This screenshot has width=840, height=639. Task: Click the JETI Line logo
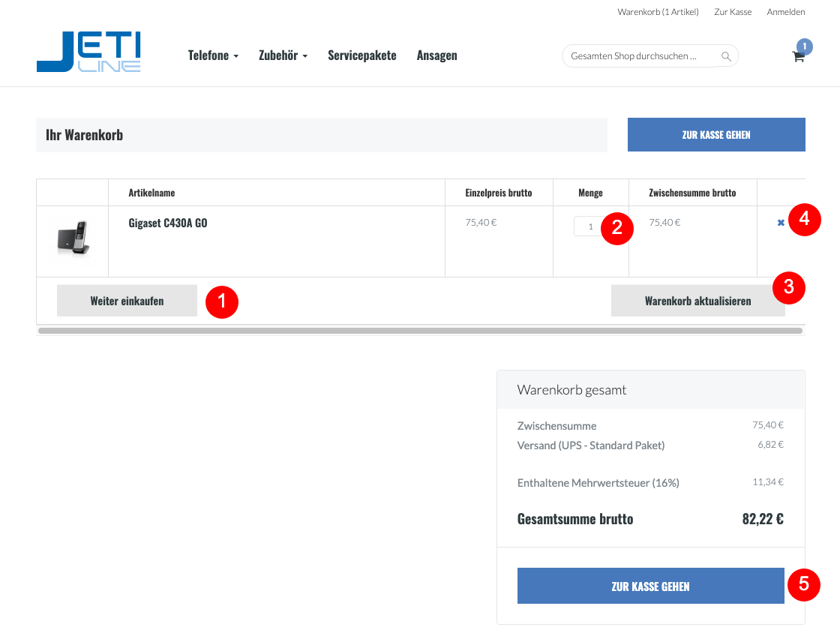[x=88, y=52]
